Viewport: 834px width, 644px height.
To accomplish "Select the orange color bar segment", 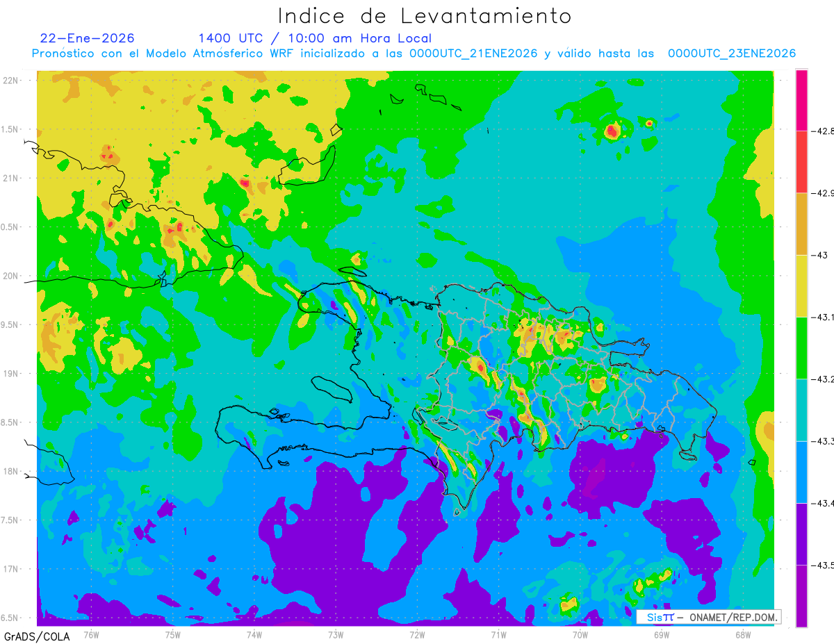I will pyautogui.click(x=801, y=224).
